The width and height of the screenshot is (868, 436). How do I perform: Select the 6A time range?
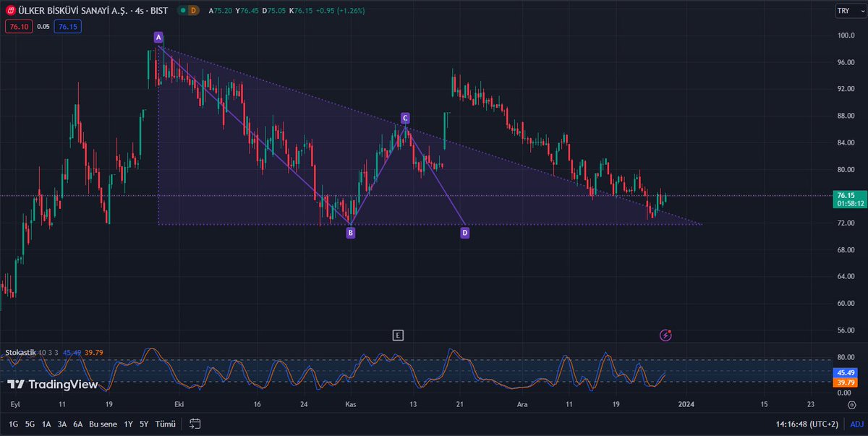pyautogui.click(x=78, y=424)
